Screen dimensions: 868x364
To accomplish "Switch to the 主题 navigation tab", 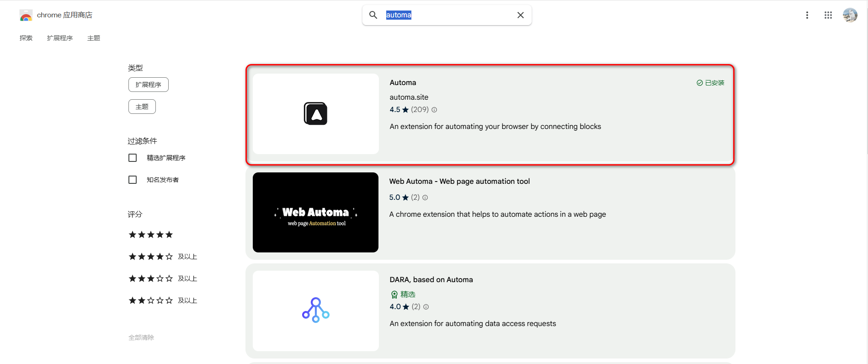I will coord(94,38).
